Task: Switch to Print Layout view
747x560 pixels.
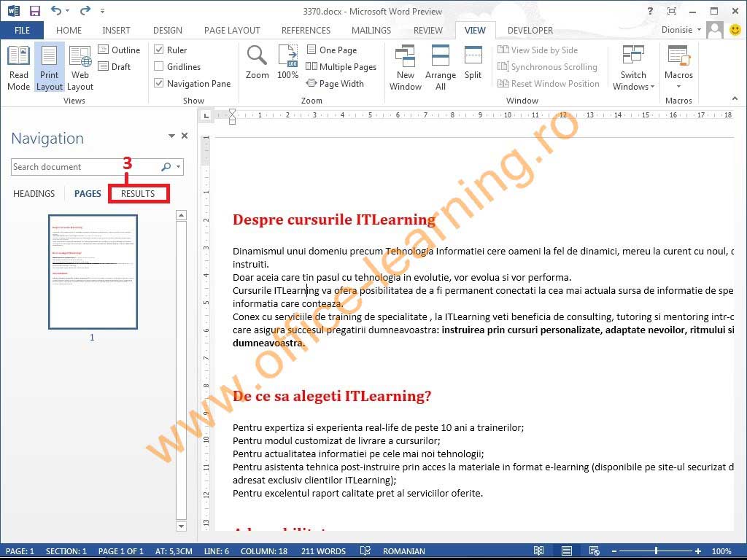Action: (x=49, y=68)
